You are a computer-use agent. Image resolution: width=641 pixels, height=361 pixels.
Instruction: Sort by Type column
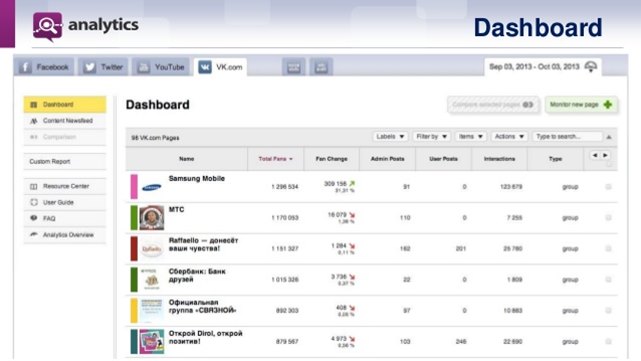[555, 159]
